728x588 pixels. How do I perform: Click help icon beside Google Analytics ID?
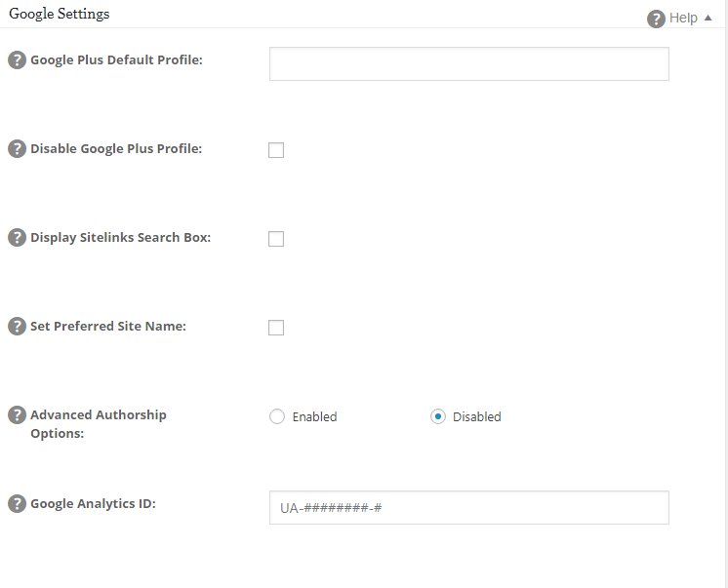click(17, 504)
